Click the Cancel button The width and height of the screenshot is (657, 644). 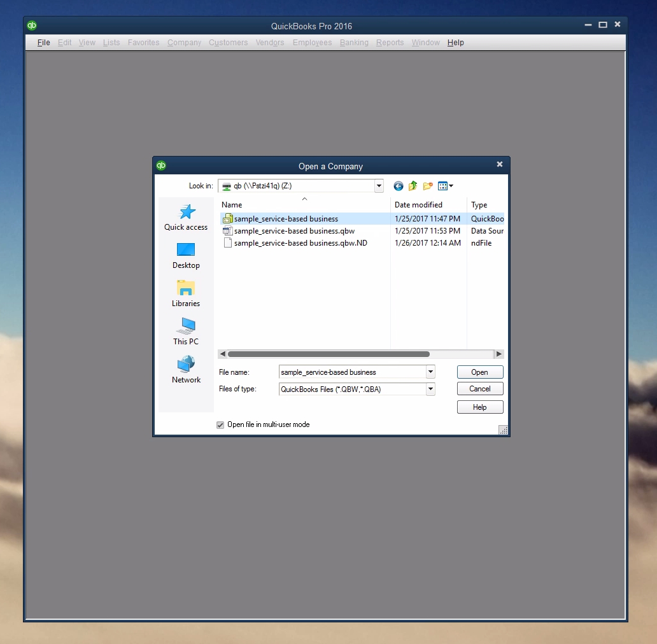pos(480,389)
